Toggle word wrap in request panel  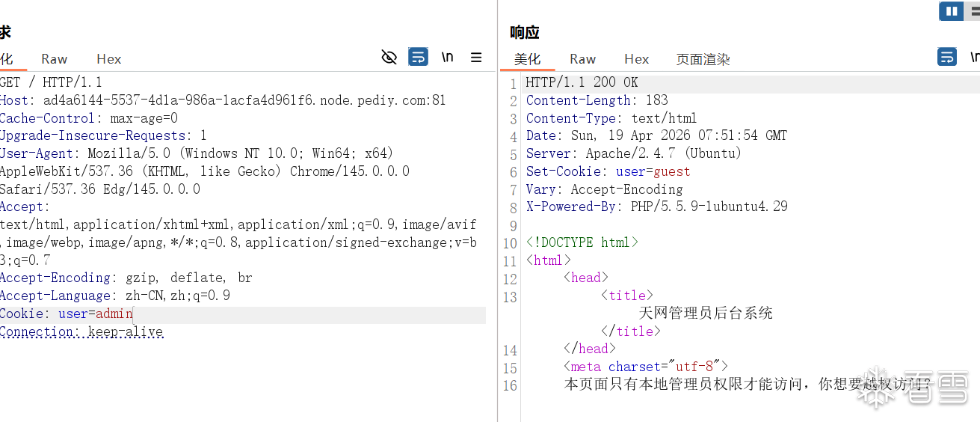tap(418, 57)
